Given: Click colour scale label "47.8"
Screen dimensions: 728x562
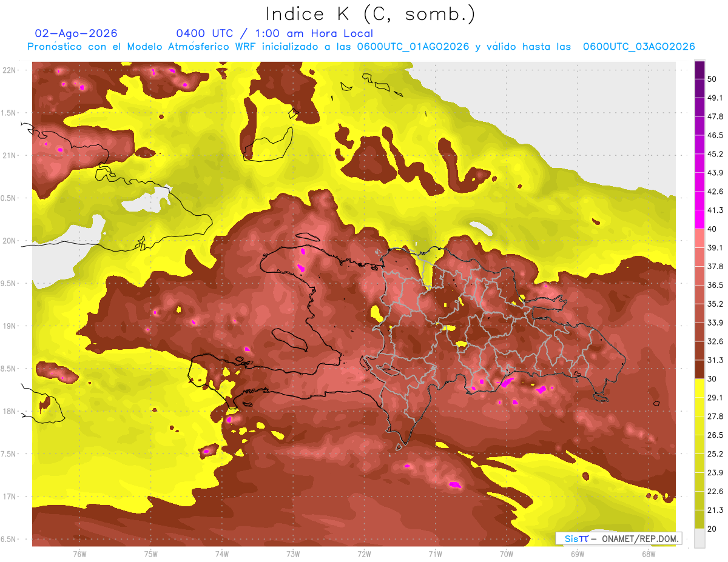Looking at the screenshot, I should 715,117.
